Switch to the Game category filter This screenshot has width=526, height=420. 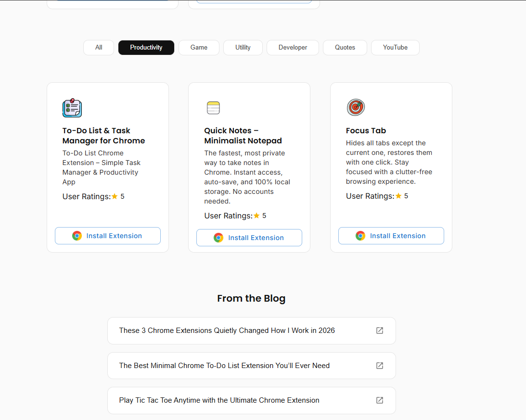199,47
